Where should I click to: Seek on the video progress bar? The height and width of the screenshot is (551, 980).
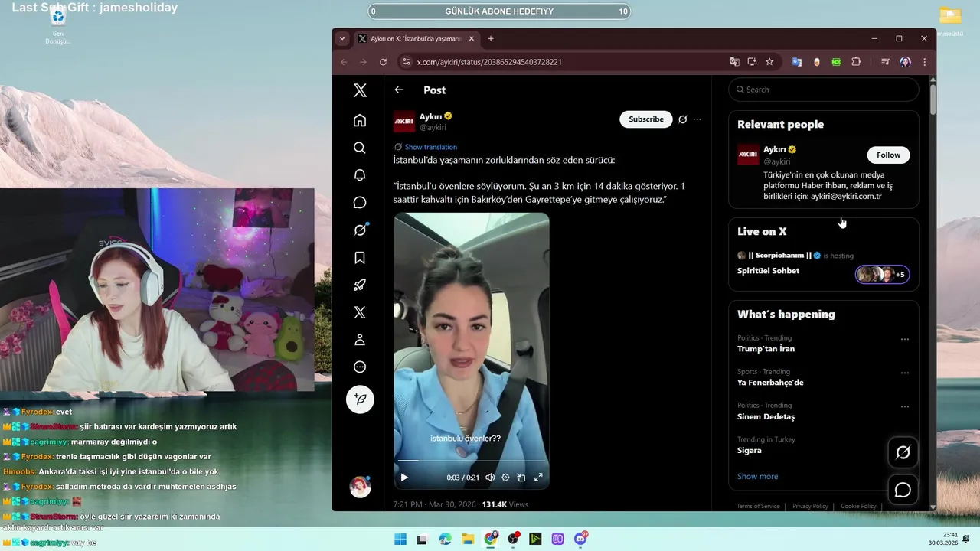472,461
